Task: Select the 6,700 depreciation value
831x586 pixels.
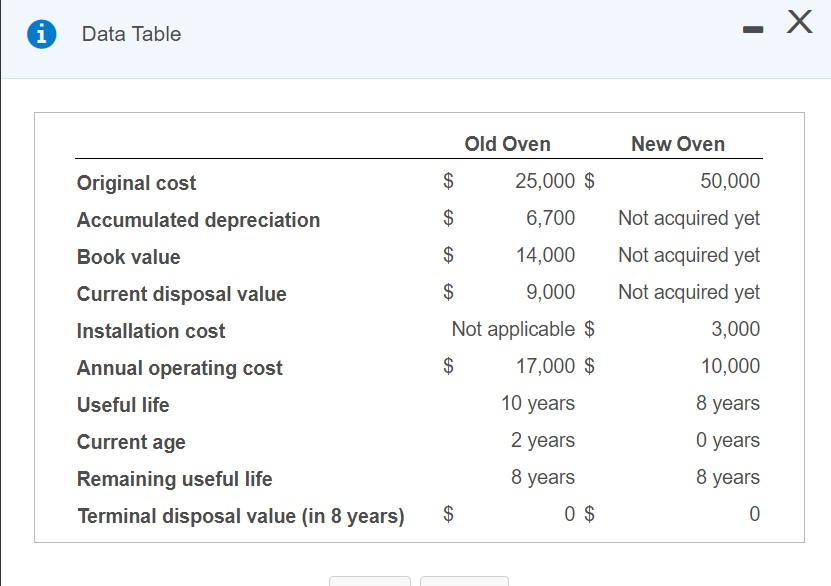Action: tap(550, 218)
